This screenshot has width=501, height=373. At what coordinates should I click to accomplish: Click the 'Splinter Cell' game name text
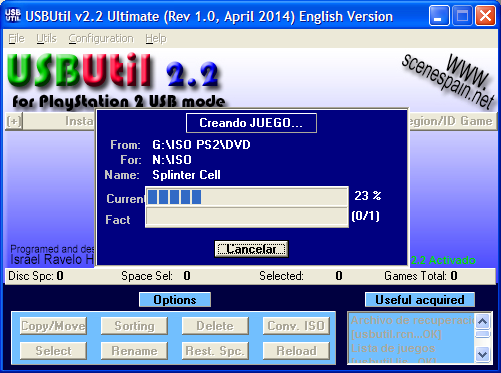[x=186, y=175]
